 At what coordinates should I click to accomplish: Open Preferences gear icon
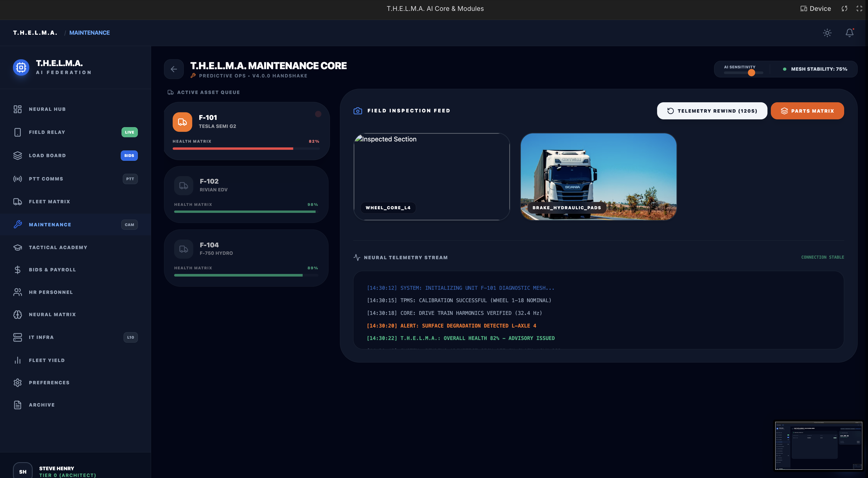pyautogui.click(x=18, y=382)
